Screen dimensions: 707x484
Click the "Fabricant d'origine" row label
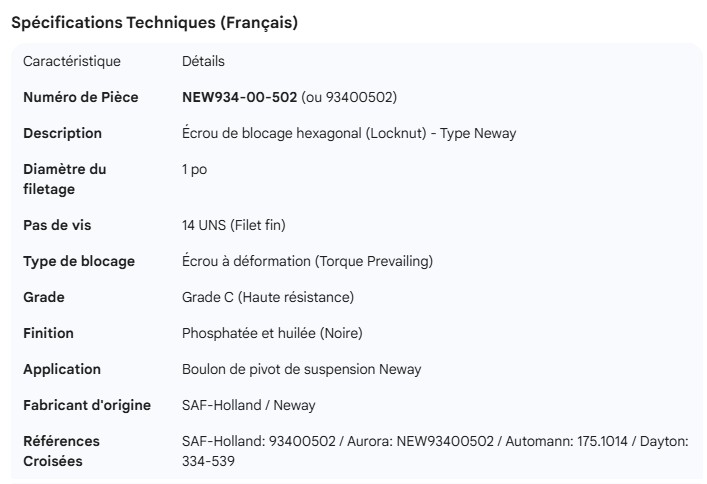point(87,405)
